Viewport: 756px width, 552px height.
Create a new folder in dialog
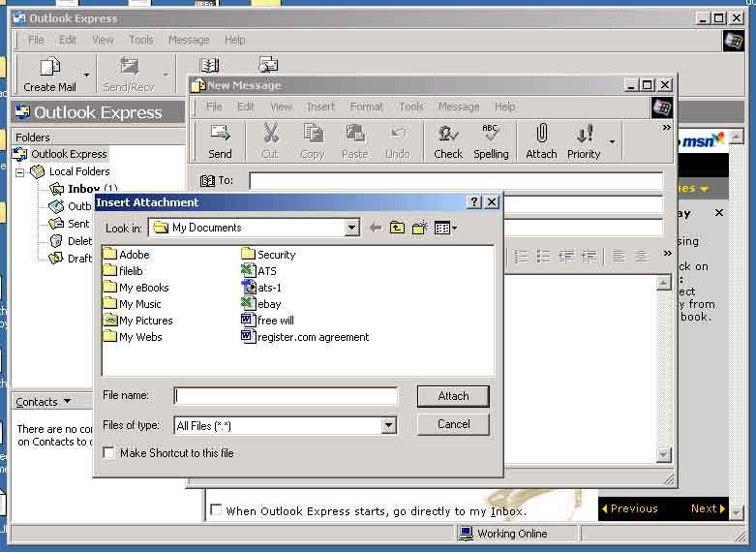tap(420, 228)
